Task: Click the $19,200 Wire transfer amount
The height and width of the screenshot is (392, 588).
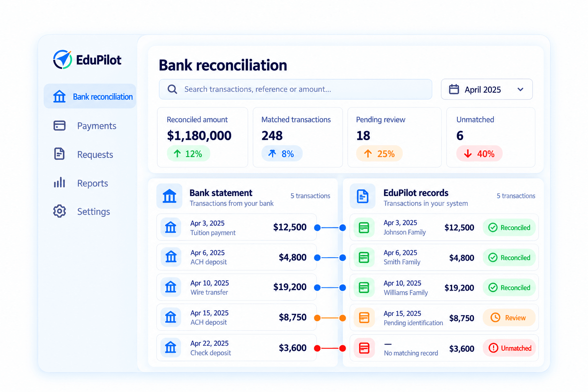Action: pyautogui.click(x=290, y=287)
